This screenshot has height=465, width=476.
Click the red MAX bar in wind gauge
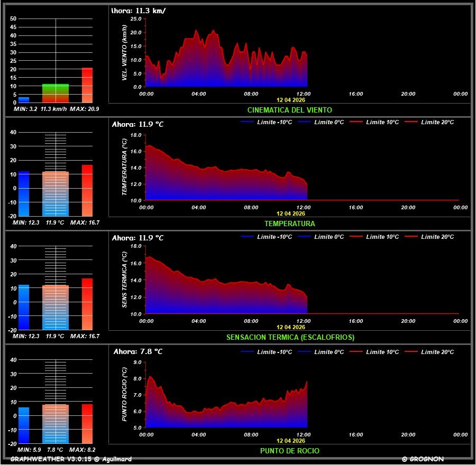(87, 85)
